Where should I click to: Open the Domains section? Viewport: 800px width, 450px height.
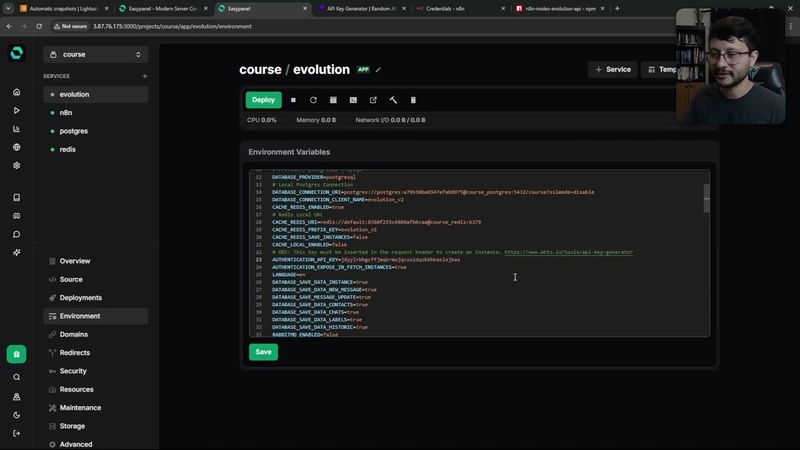[x=95, y=334]
